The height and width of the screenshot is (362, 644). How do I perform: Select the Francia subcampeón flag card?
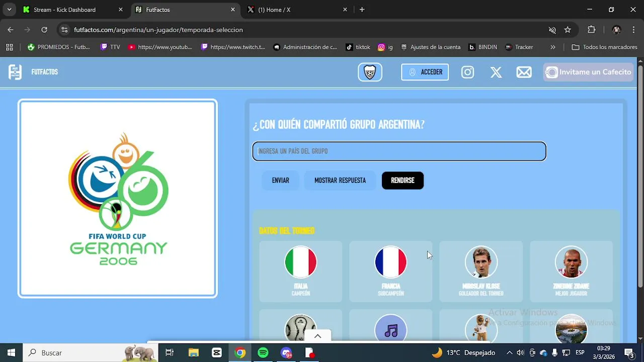point(391,271)
